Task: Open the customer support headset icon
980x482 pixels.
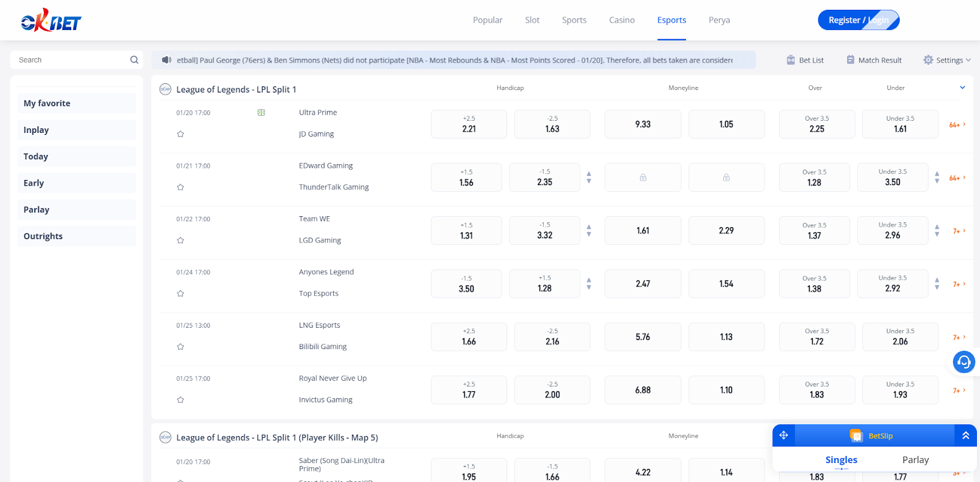Action: (963, 362)
